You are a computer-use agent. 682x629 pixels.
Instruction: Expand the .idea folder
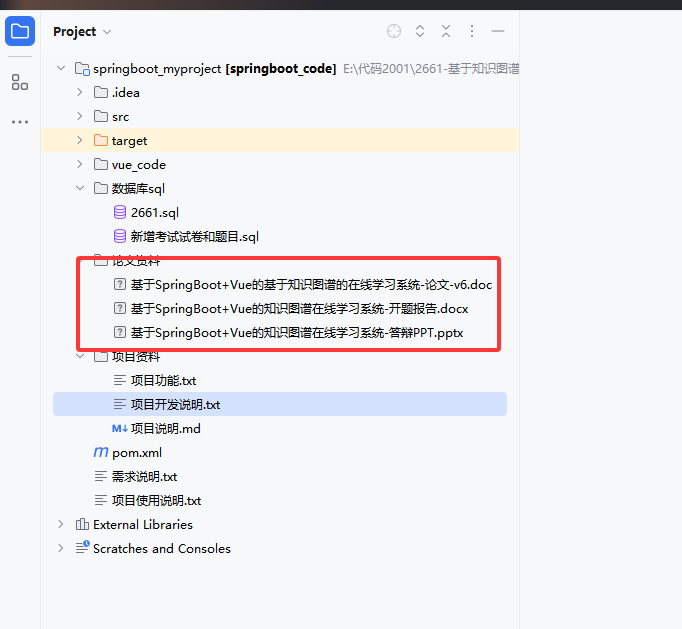(x=80, y=92)
